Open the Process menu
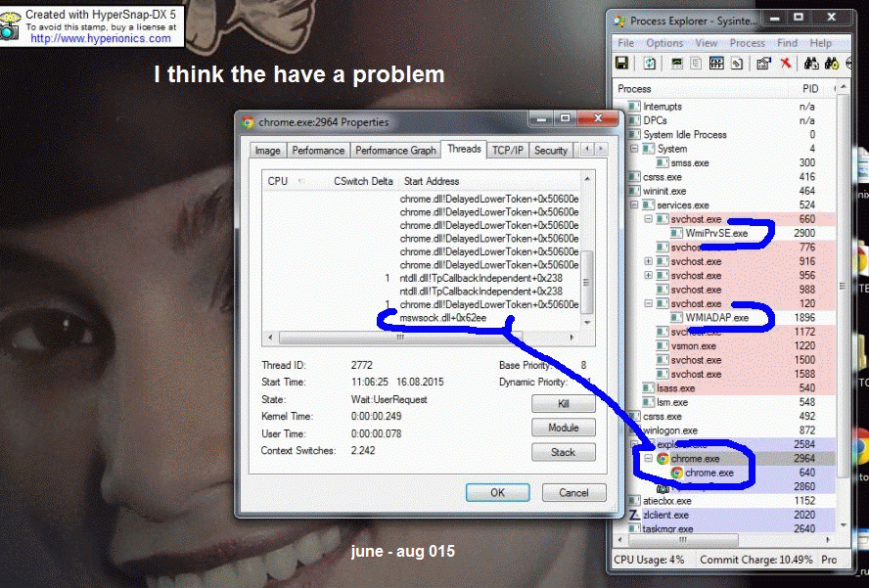Screen dimensions: 869x588 747,43
